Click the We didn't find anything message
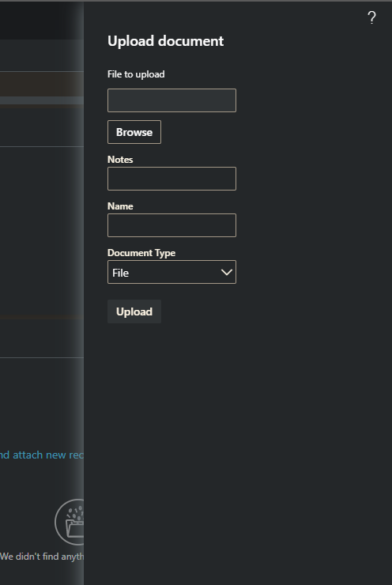 [42, 557]
